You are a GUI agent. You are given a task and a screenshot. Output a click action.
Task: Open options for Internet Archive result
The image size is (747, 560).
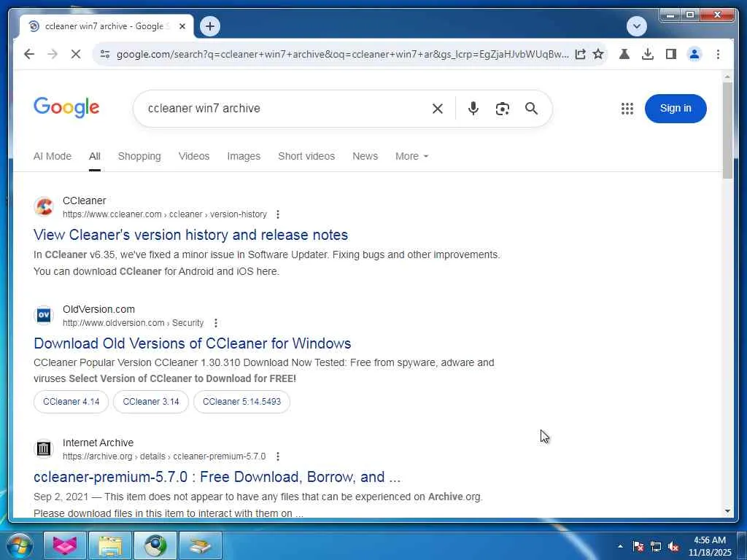pos(278,456)
